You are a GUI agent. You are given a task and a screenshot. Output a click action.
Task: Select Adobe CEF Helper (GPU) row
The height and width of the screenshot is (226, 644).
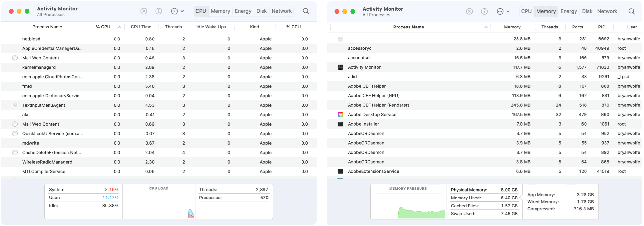484,96
